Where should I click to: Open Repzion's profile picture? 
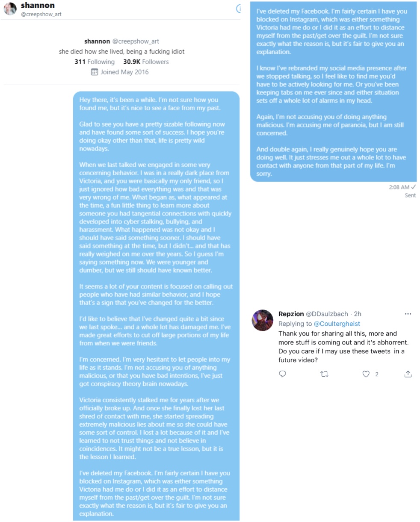point(262,320)
